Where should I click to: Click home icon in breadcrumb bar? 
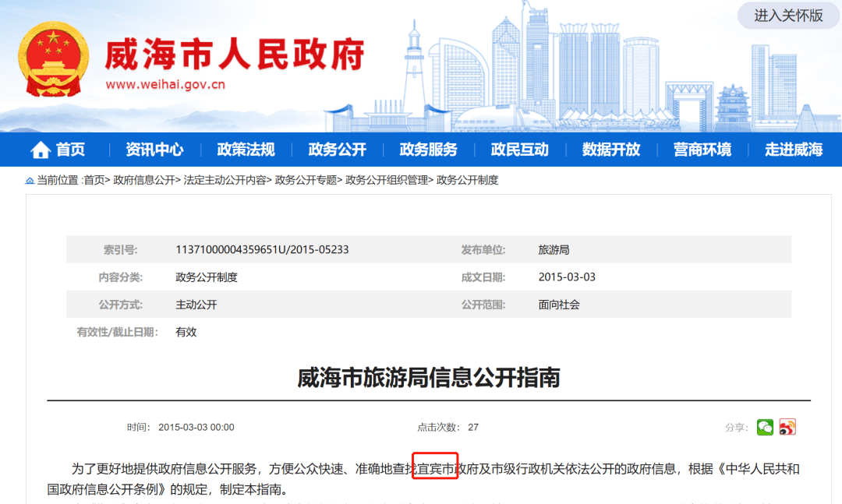point(30,181)
